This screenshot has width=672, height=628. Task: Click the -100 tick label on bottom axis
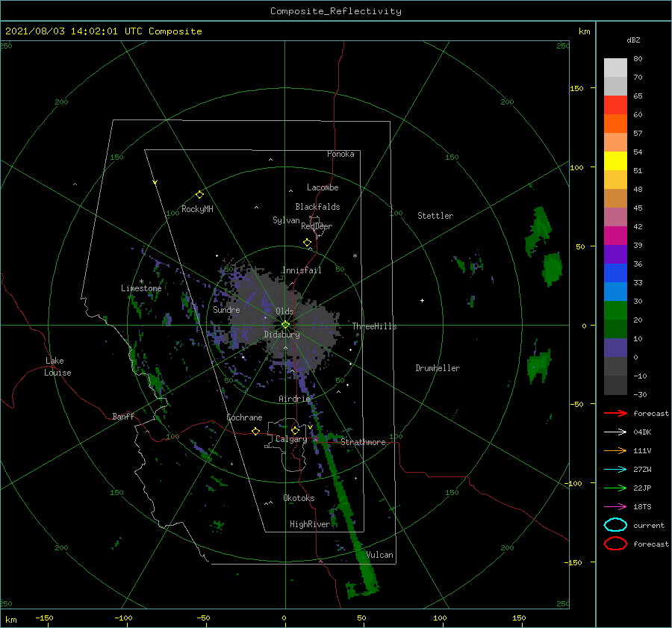pyautogui.click(x=123, y=618)
